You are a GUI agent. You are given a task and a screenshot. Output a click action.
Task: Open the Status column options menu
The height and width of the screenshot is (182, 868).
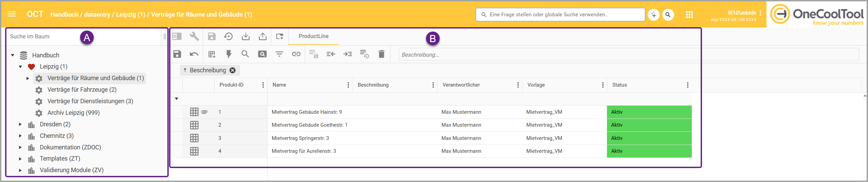point(687,85)
